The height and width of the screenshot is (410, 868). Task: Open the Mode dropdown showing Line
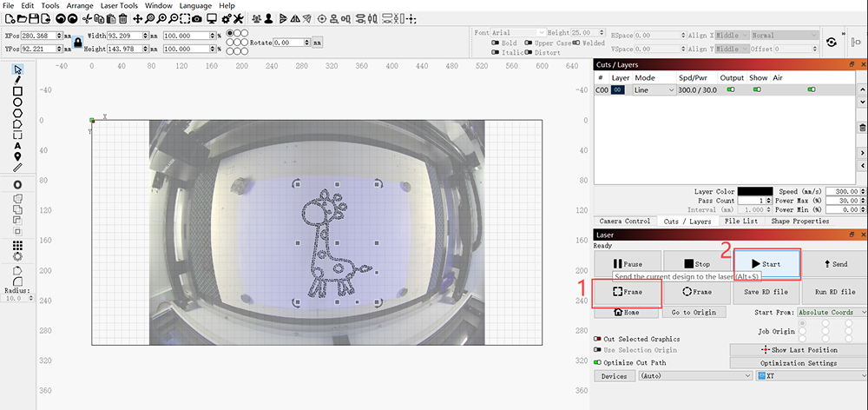click(x=654, y=89)
